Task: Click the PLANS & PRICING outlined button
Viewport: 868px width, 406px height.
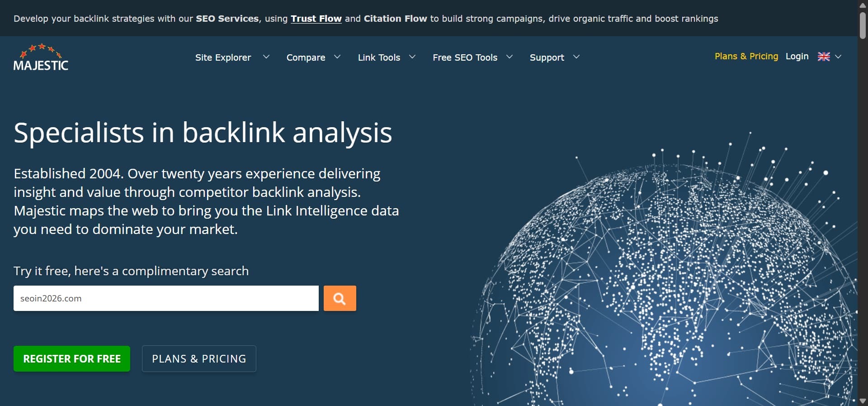Action: (x=199, y=359)
